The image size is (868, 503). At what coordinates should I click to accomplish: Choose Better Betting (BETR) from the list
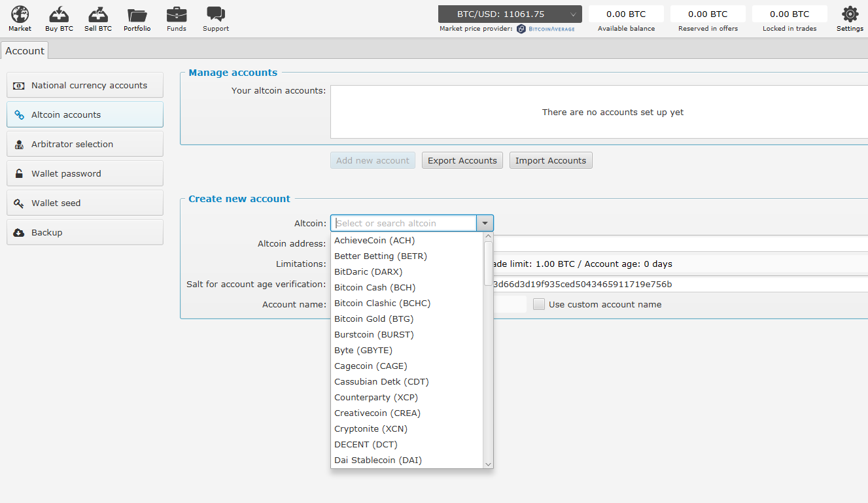pyautogui.click(x=407, y=256)
